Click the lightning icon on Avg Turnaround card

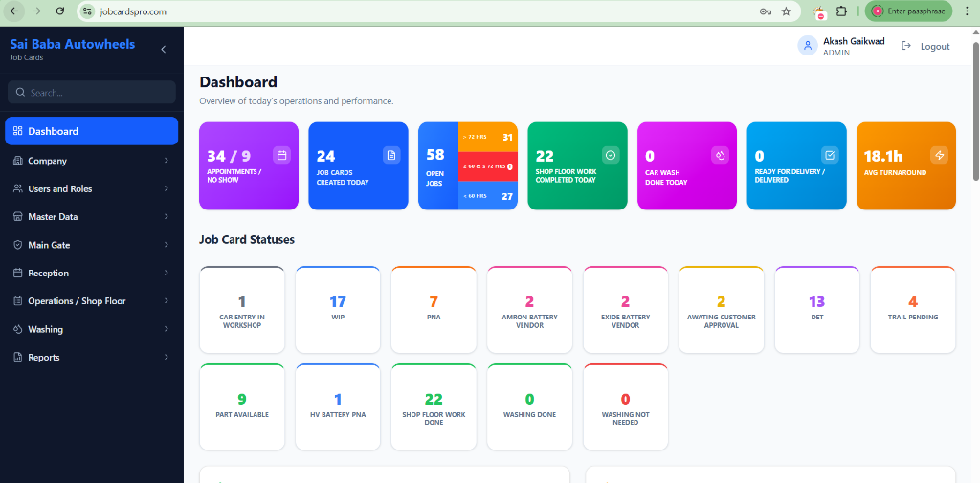click(939, 155)
